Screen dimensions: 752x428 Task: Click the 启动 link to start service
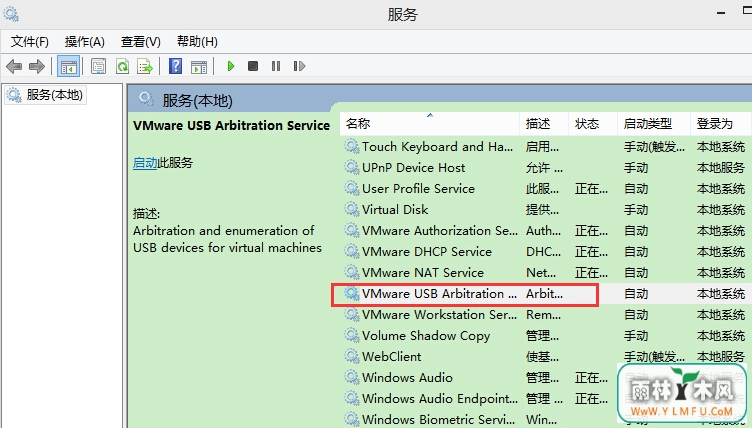click(145, 163)
